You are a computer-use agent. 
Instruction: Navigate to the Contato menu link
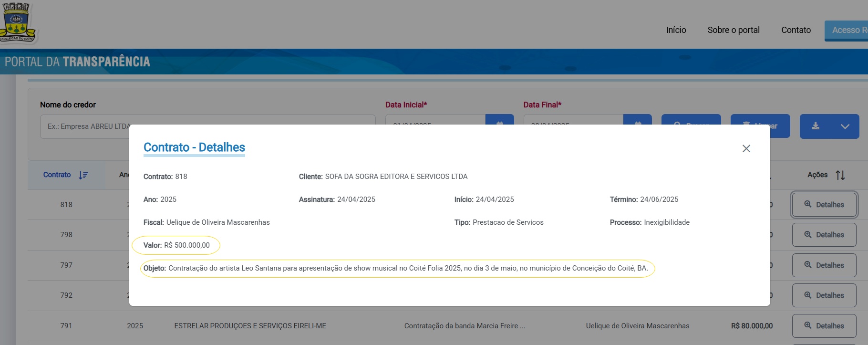796,30
